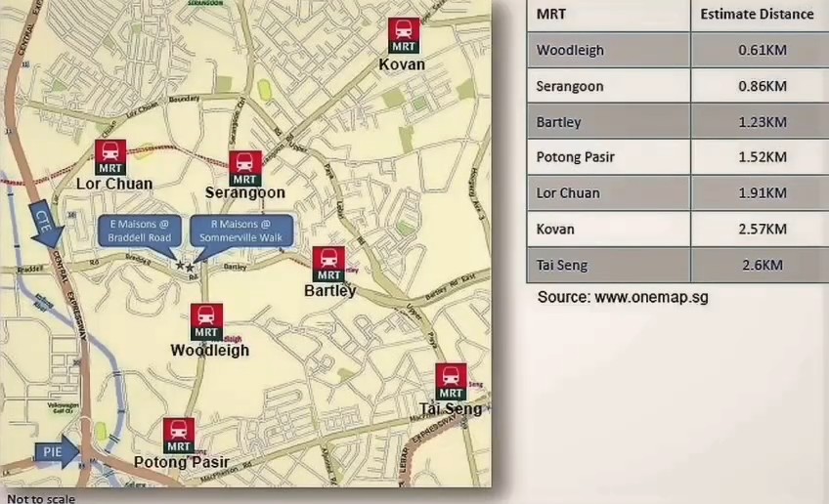
Task: Click the star markers below the callouts
Action: click(x=183, y=265)
